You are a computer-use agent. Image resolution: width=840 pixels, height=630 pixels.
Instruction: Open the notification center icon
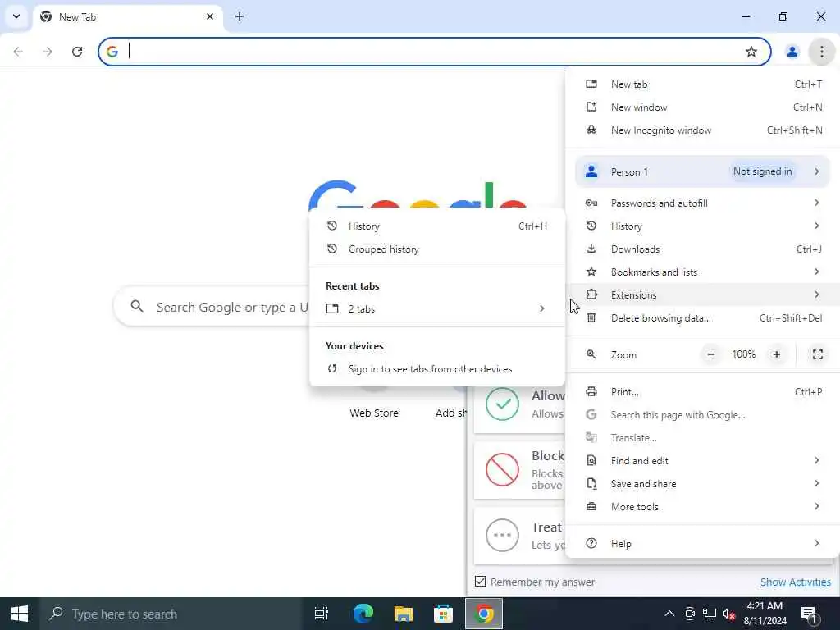pos(810,614)
